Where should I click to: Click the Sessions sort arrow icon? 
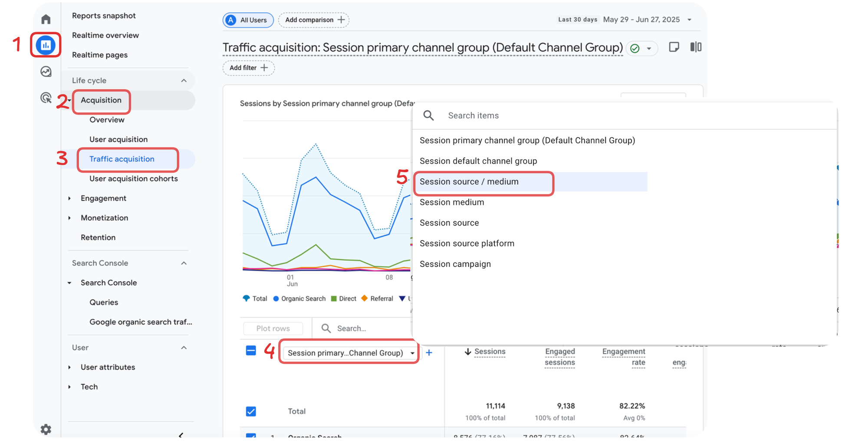pos(467,351)
